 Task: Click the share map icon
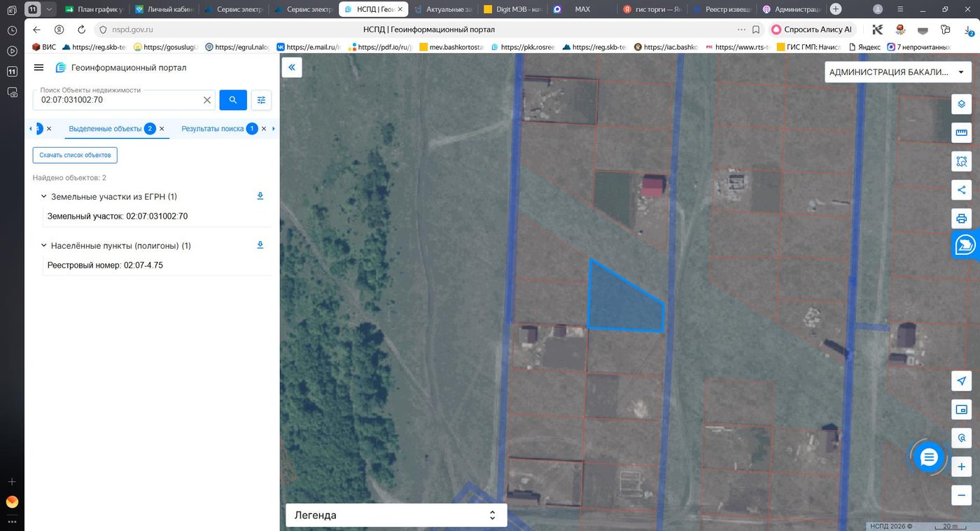[x=961, y=190]
